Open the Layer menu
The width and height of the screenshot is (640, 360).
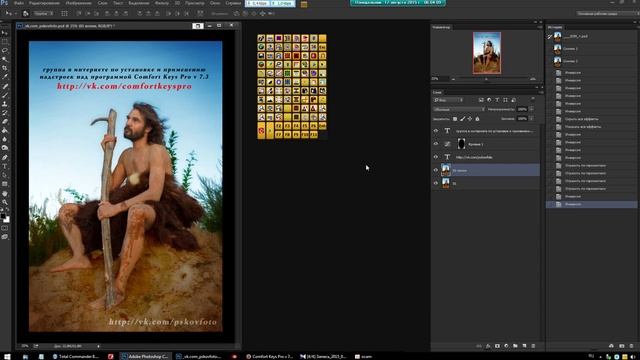click(102, 3)
